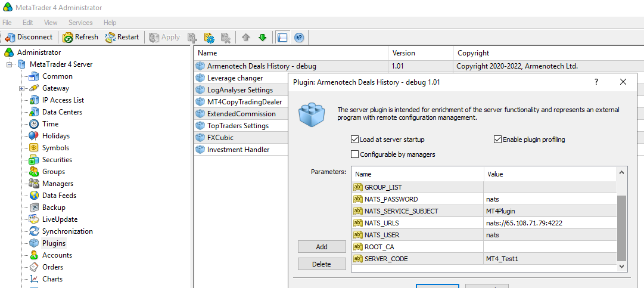Open Symbols in the server tree

55,148
